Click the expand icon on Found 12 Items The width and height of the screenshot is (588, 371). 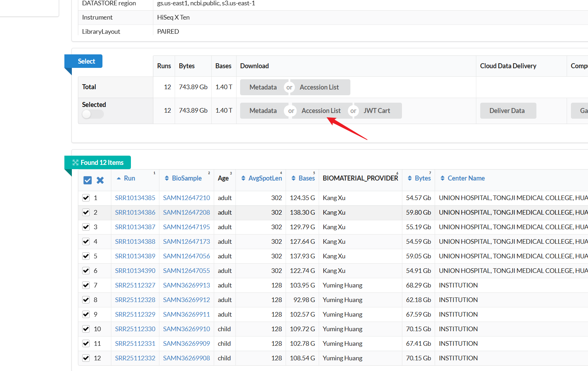click(75, 162)
